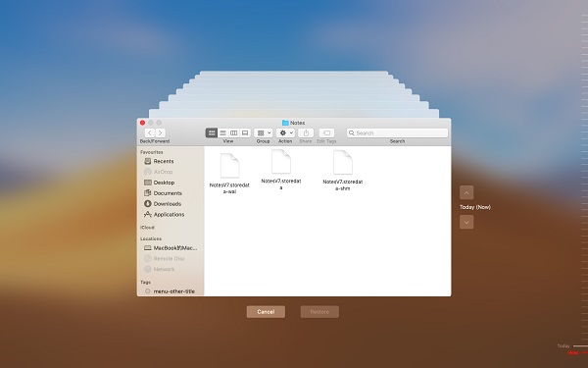Click the Notes folder icon in title bar
The height and width of the screenshot is (368, 588).
click(x=285, y=123)
